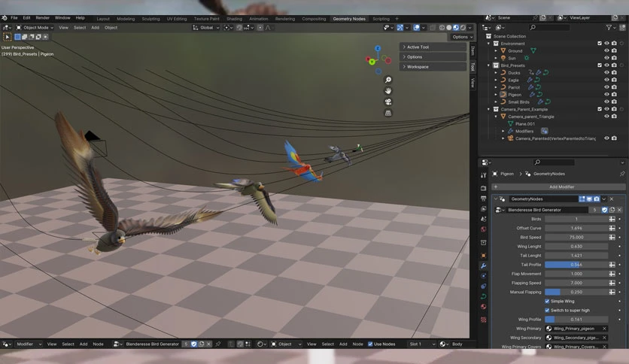The width and height of the screenshot is (629, 364).
Task: Toggle proportional editing icon in header
Action: click(x=260, y=28)
